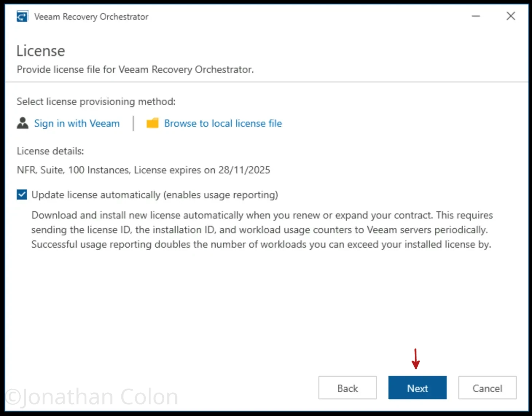Click the user icon beside Sign in with Veeam

23,123
